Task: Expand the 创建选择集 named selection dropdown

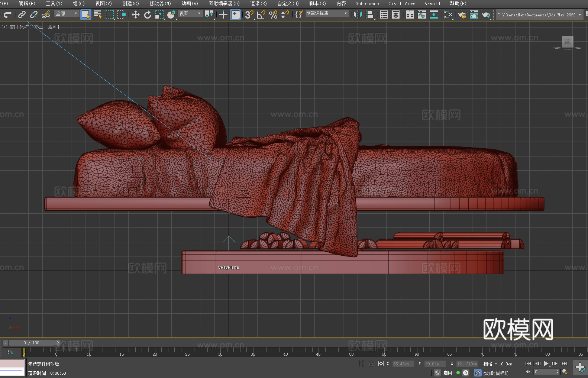Action: (x=327, y=13)
